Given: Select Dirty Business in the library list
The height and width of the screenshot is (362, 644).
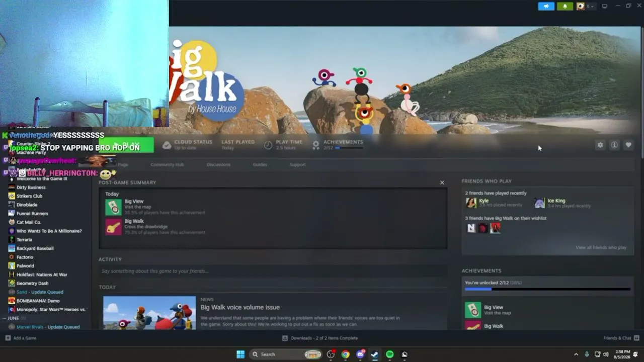Looking at the screenshot, I should [31, 188].
